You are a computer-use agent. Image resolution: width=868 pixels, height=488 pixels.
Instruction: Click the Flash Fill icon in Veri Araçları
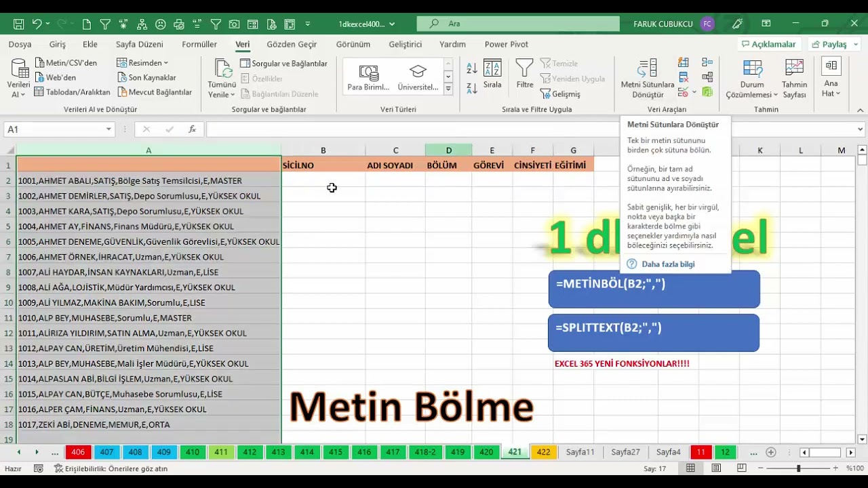684,62
